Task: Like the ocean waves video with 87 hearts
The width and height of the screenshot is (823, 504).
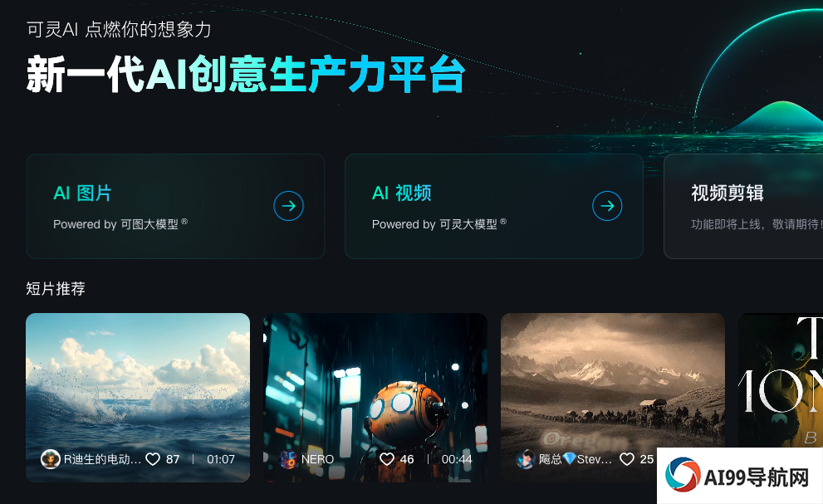Action: [153, 459]
